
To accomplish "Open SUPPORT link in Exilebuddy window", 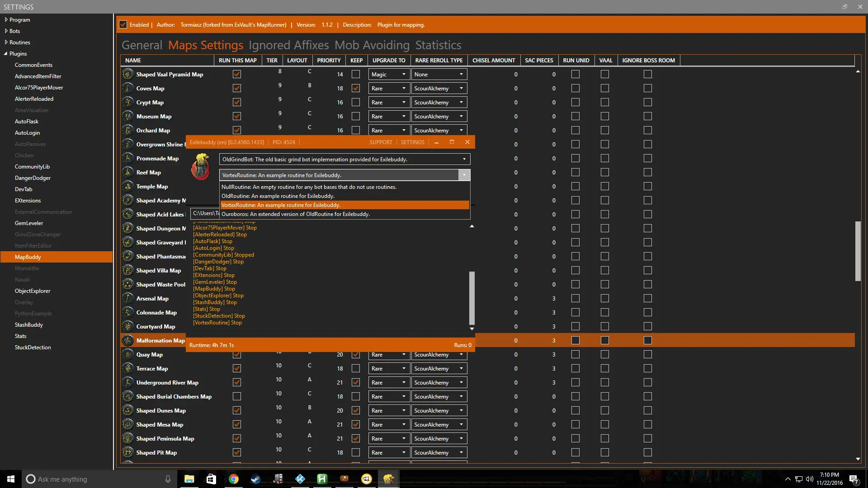I will pos(381,142).
